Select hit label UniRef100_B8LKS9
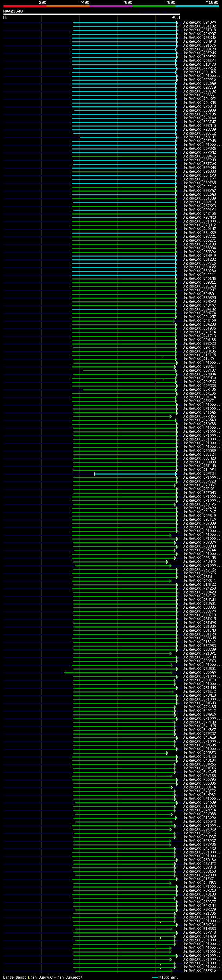Screen dimensions: 222x980 [x=199, y=233]
